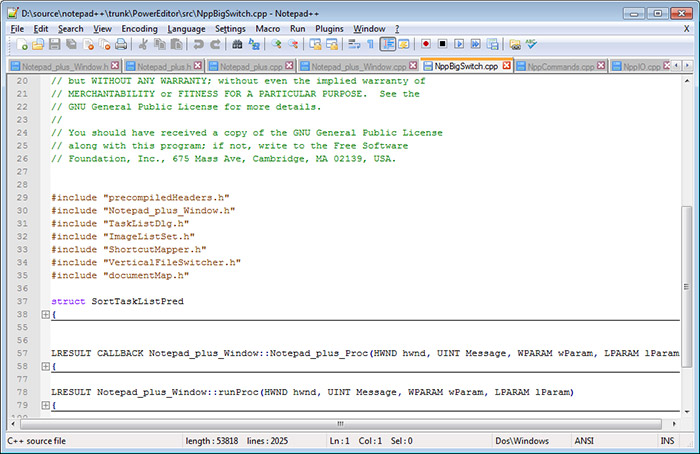The width and height of the screenshot is (700, 454).
Task: Click the Close document toolbar icon
Action: coord(88,44)
